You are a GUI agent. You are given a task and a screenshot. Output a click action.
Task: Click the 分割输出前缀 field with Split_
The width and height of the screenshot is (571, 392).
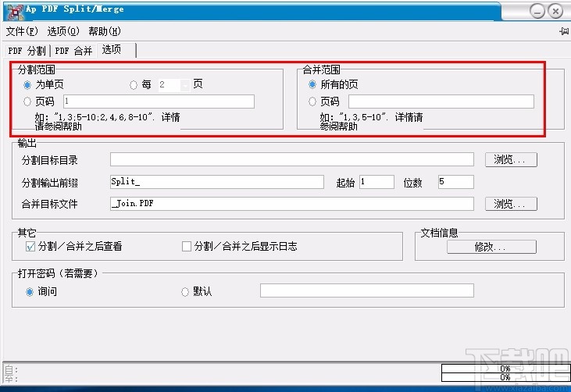click(216, 182)
